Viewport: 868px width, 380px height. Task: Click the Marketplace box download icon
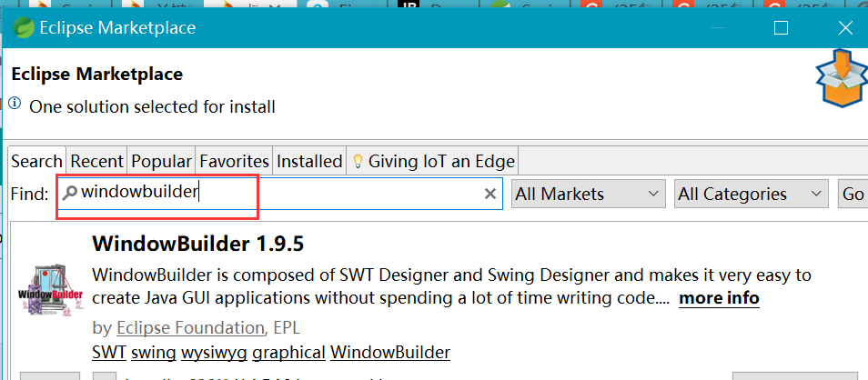coord(842,78)
